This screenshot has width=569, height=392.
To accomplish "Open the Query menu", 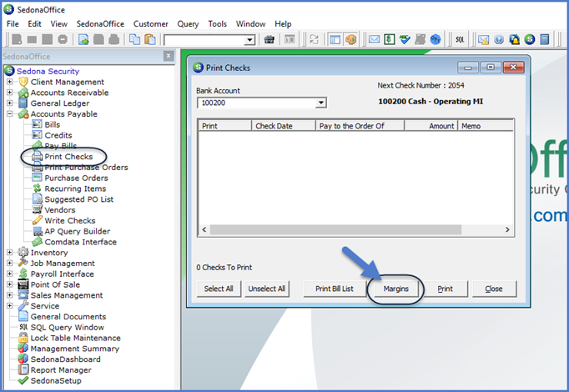I will point(188,24).
